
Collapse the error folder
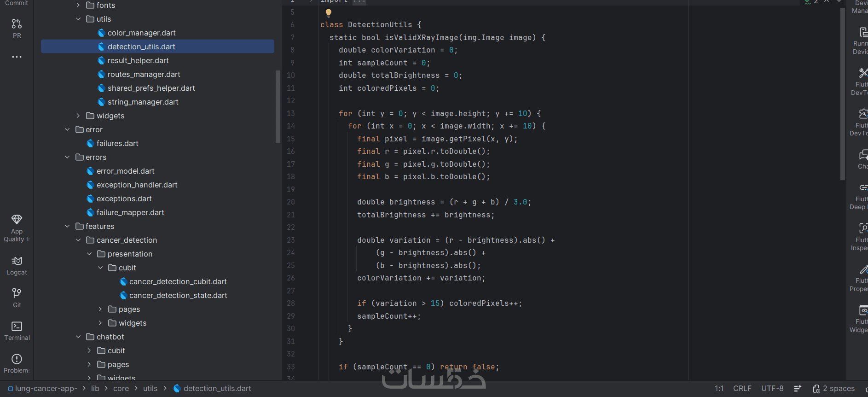[67, 129]
